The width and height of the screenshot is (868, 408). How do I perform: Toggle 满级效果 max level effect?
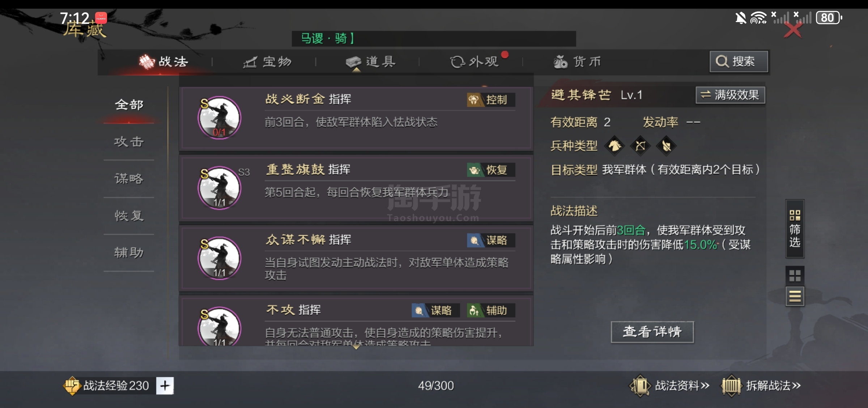(x=730, y=95)
